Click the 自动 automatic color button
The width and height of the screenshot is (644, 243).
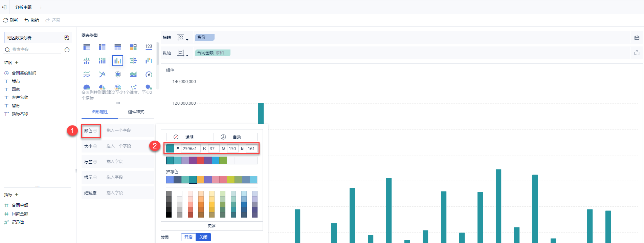point(236,137)
